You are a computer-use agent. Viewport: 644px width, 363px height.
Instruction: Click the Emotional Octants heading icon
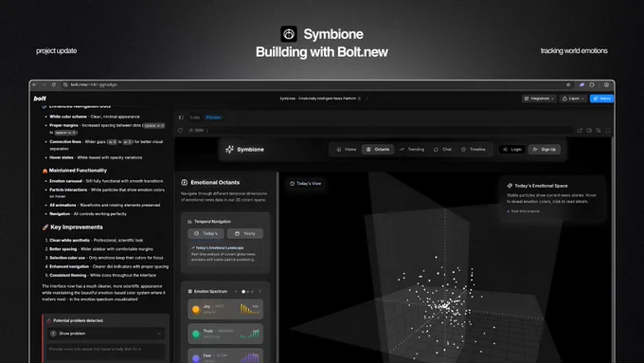click(185, 183)
